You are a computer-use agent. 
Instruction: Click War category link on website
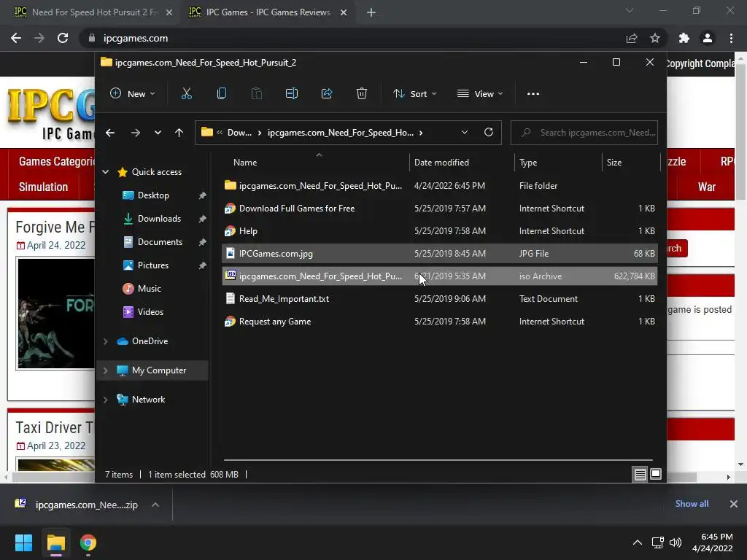pyautogui.click(x=707, y=187)
